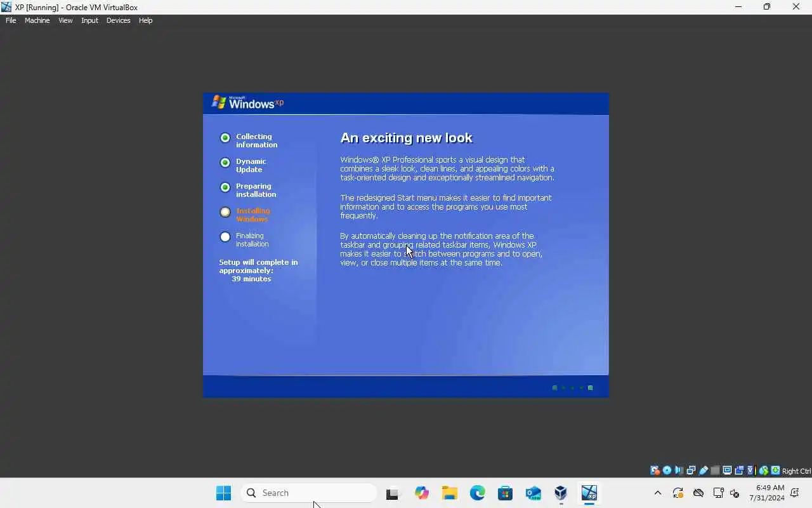The height and width of the screenshot is (508, 812).
Task: Open the Devices menu
Action: [118, 20]
